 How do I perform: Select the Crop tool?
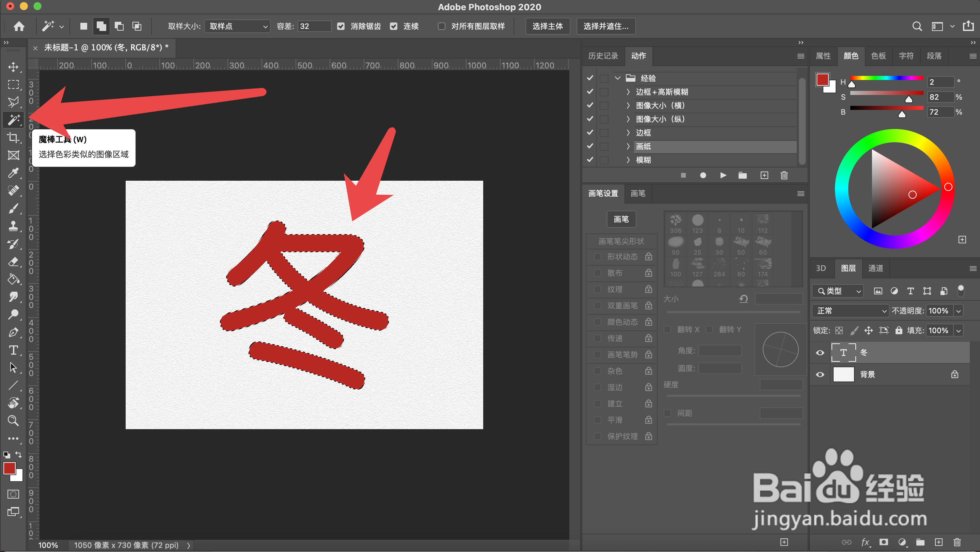click(13, 137)
